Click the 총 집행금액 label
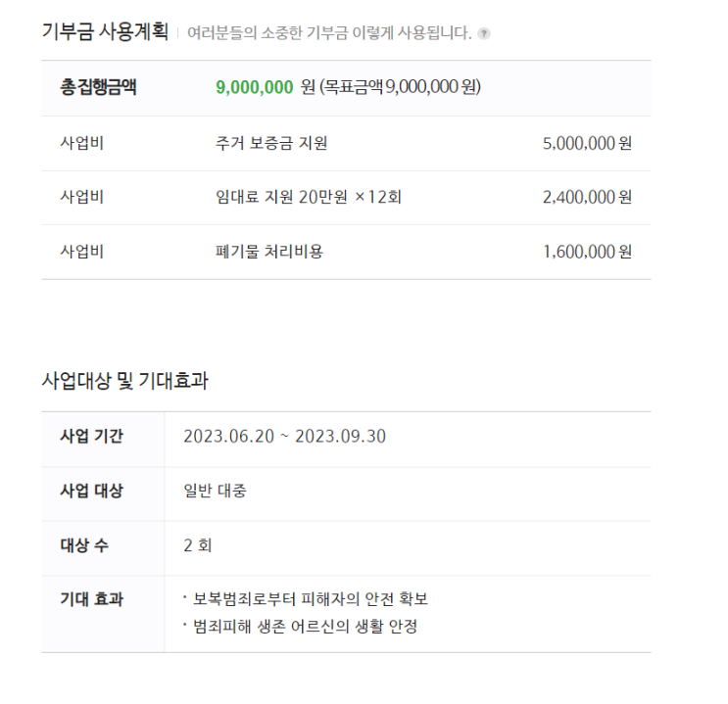This screenshot has width=728, height=704. pyautogui.click(x=98, y=87)
